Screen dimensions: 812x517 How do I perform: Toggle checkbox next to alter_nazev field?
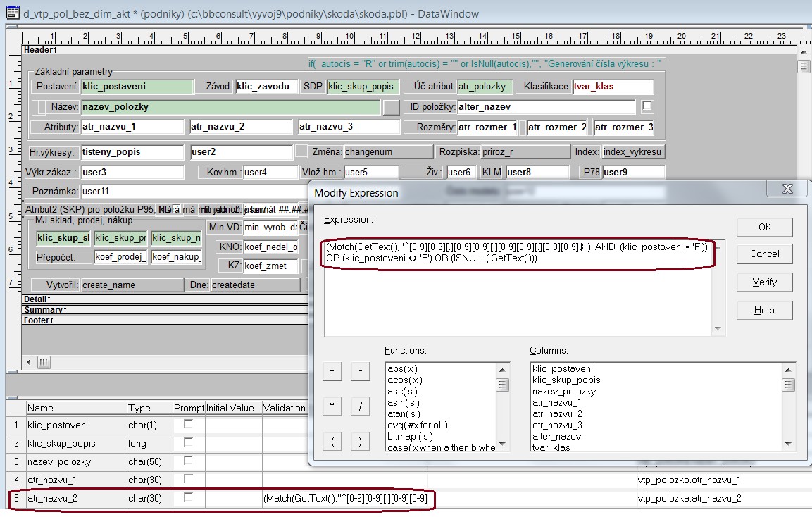tap(647, 106)
